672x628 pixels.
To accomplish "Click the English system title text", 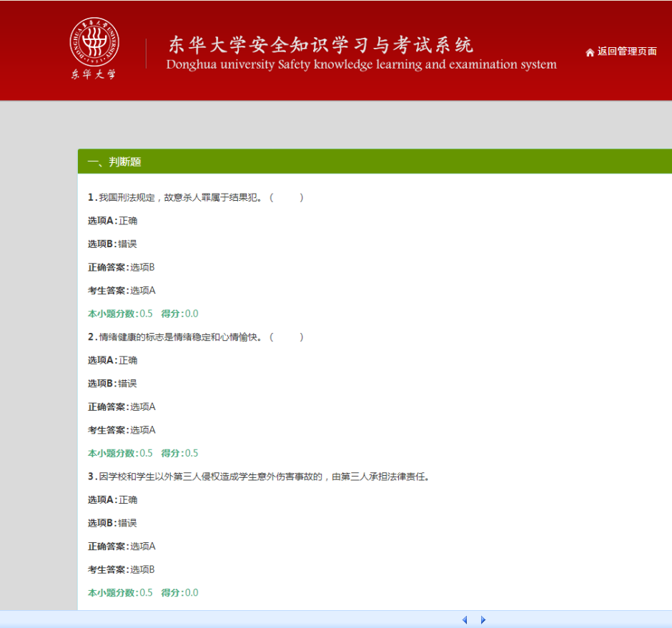I will pos(361,65).
